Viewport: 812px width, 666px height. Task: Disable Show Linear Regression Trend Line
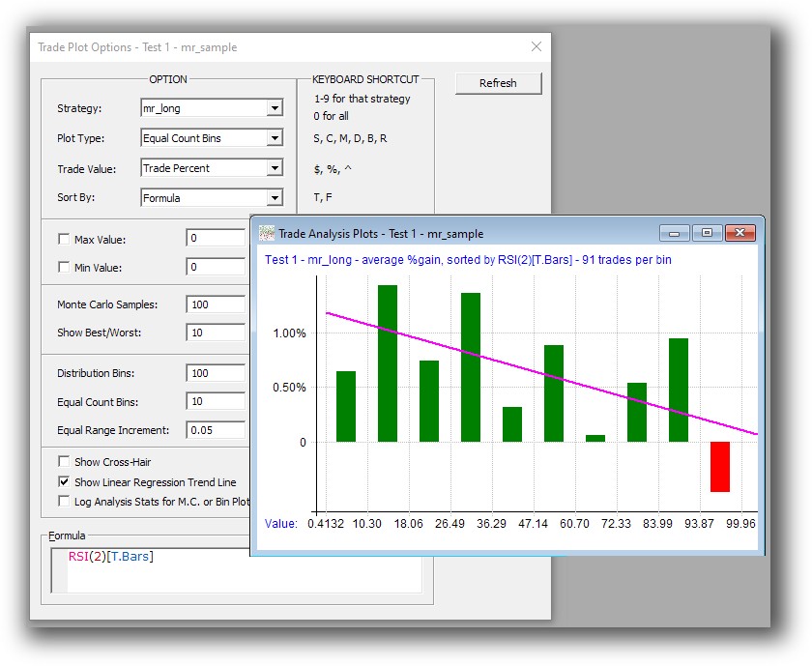tap(63, 481)
